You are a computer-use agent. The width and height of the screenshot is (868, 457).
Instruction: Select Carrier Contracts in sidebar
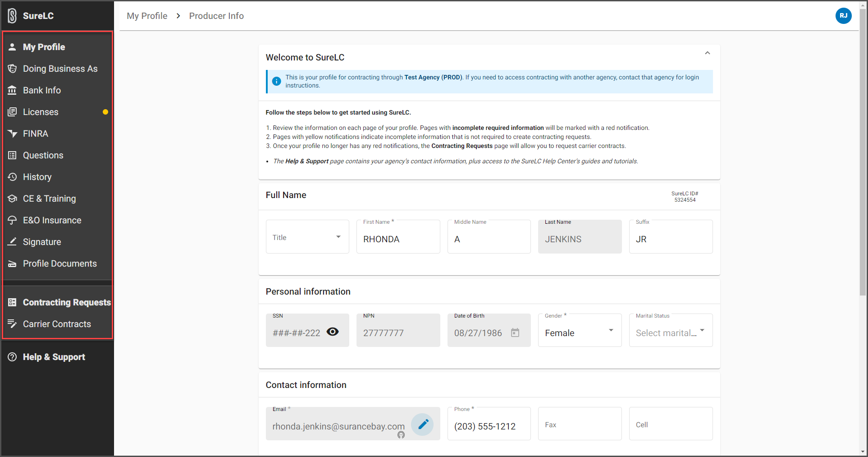click(57, 324)
